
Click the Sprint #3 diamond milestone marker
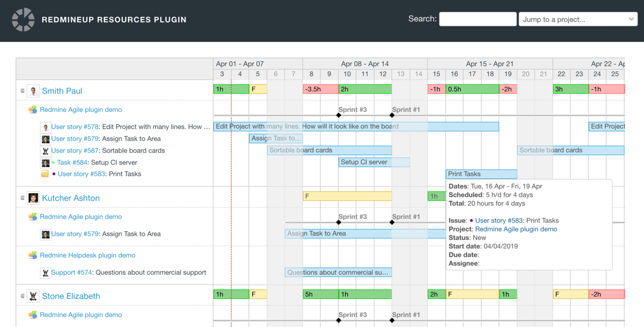click(338, 115)
